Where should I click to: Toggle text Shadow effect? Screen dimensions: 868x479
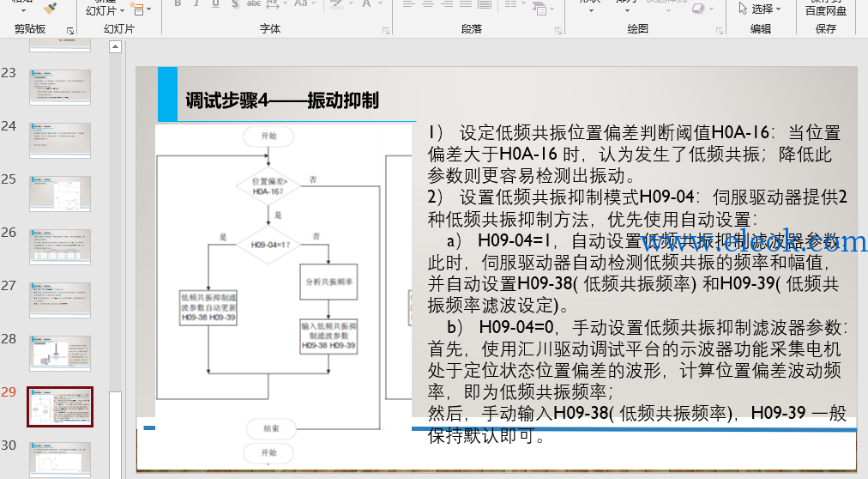point(235,3)
